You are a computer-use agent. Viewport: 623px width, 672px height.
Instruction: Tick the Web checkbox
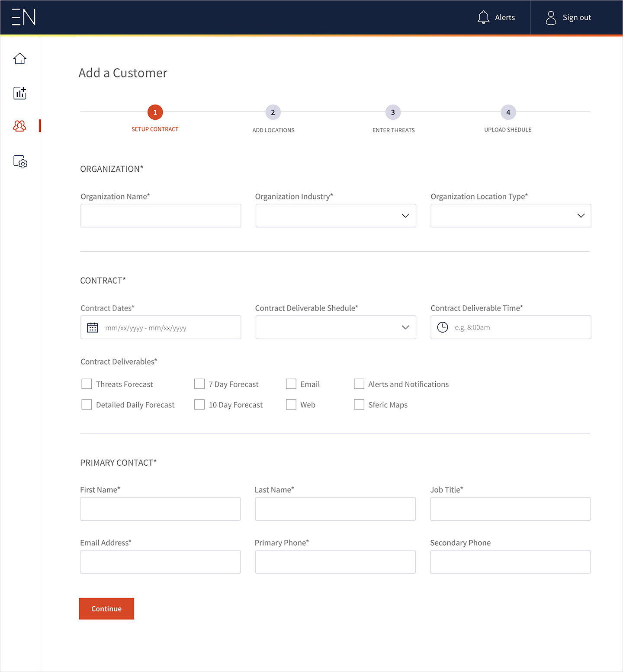(291, 404)
